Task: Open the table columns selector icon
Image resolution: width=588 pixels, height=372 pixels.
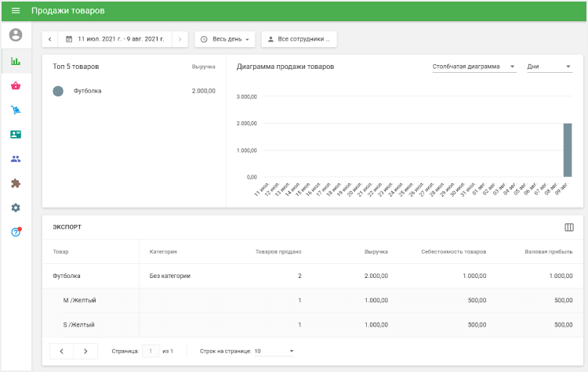Action: click(569, 227)
